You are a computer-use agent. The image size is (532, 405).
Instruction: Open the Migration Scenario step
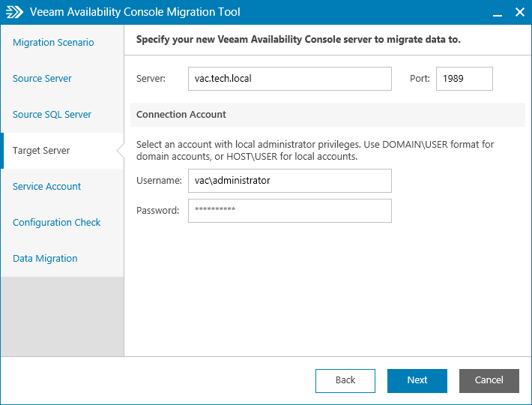coord(53,43)
